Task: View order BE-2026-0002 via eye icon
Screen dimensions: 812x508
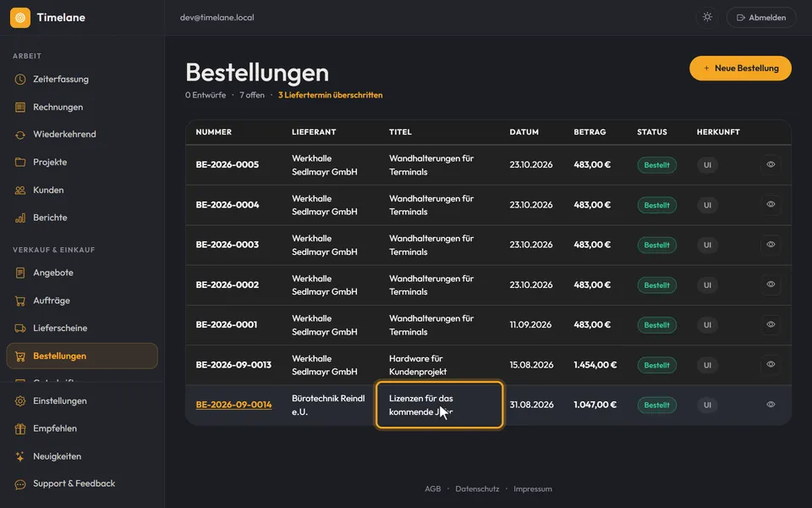Action: (x=771, y=284)
